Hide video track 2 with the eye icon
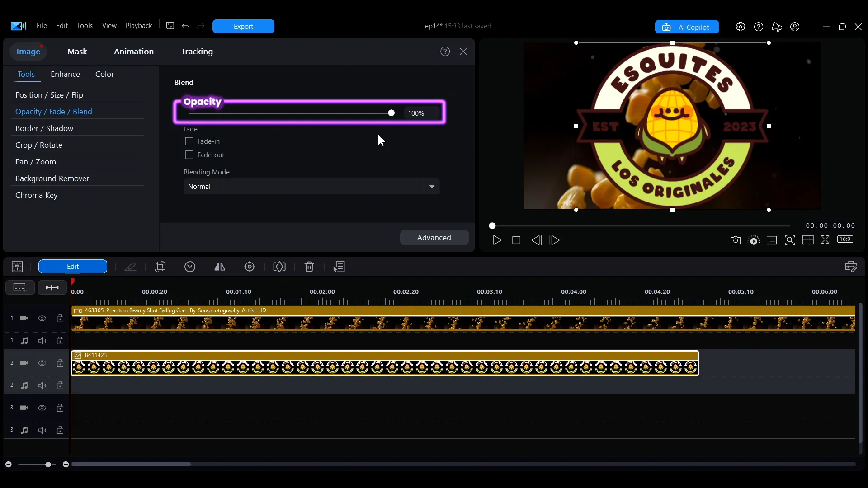Viewport: 868px width, 488px height. (42, 363)
